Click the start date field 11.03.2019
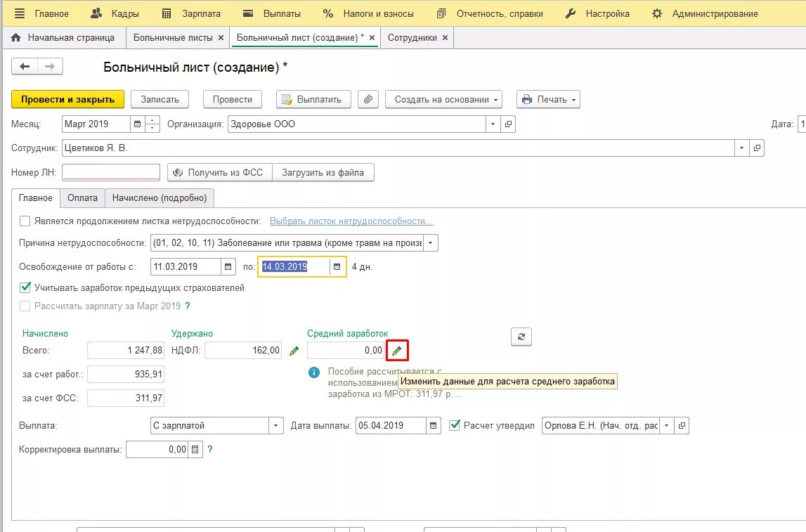The height and width of the screenshot is (532, 806). pos(186,267)
